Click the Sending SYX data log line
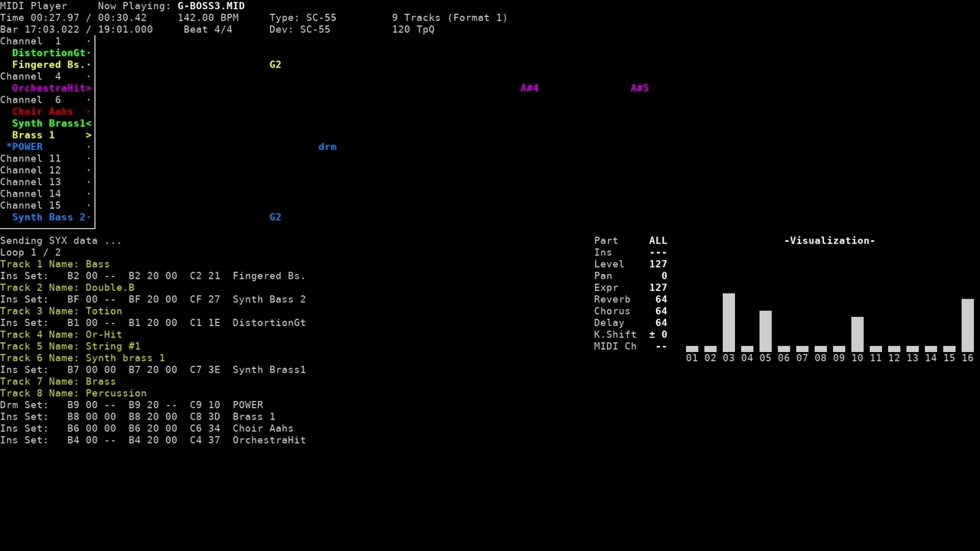Viewport: 980px width, 551px height. (x=61, y=240)
